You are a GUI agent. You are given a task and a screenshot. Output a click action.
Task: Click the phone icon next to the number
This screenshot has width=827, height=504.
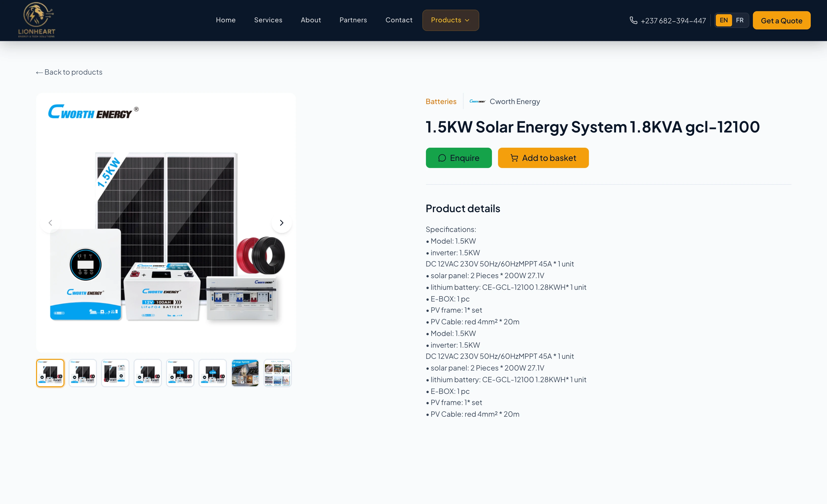(x=633, y=20)
